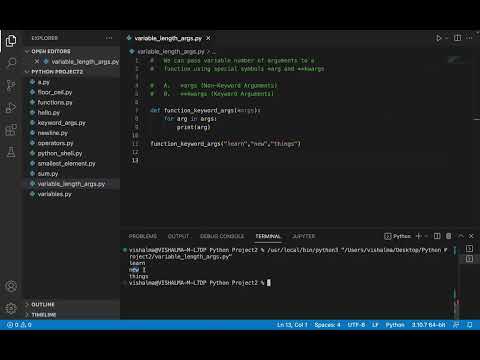The height and width of the screenshot is (360, 480).
Task: Select variable_length_args.py in project tree
Action: click(71, 184)
